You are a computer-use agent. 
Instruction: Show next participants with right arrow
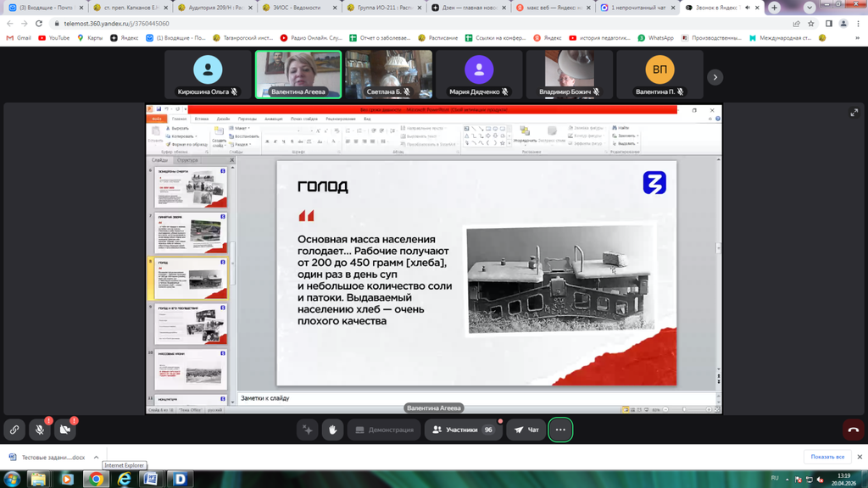715,77
